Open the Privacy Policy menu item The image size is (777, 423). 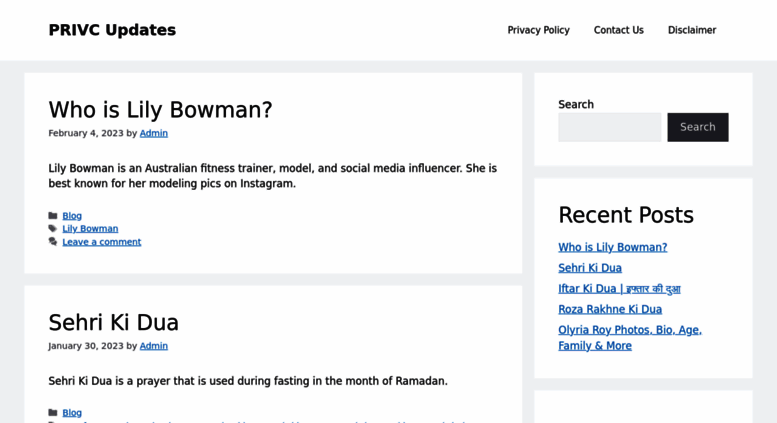click(x=538, y=30)
